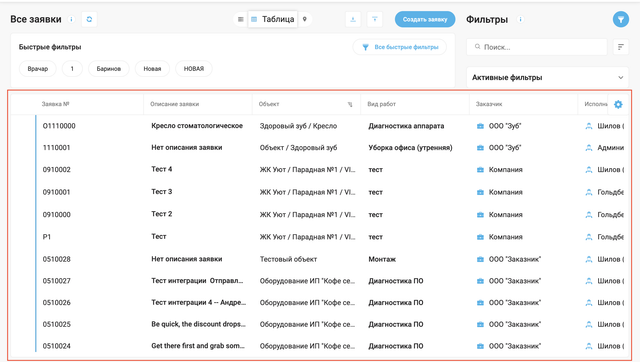Switch to map view mode
This screenshot has height=362, width=640.
coord(304,19)
